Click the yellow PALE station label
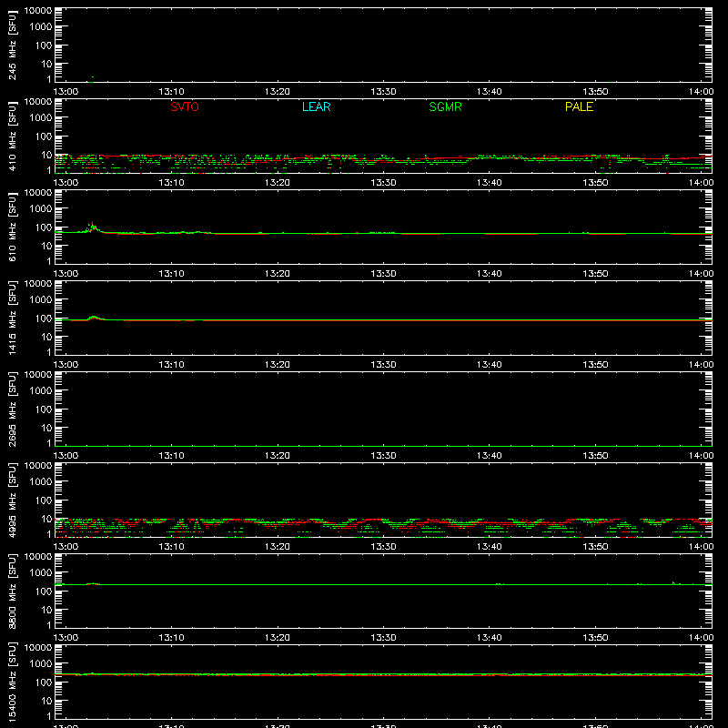The image size is (728, 728). tap(579, 106)
